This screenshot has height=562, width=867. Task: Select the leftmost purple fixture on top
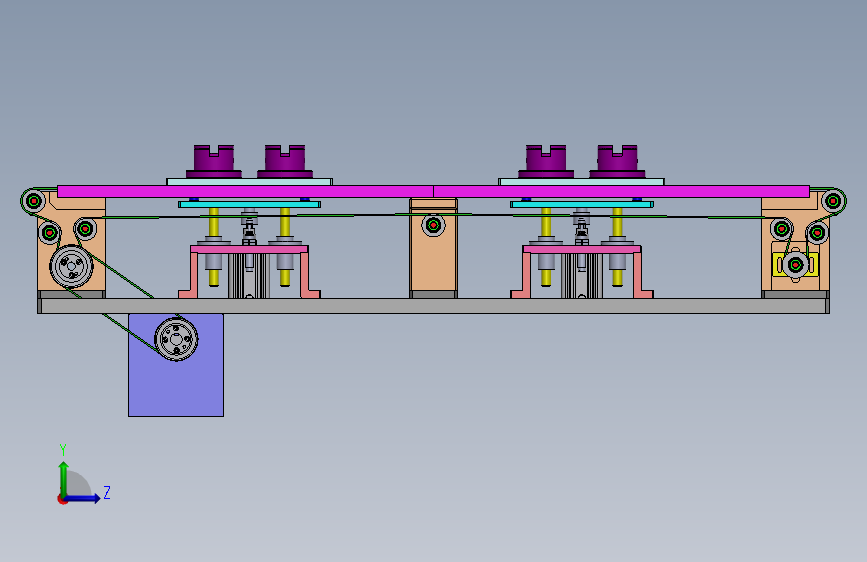[214, 162]
